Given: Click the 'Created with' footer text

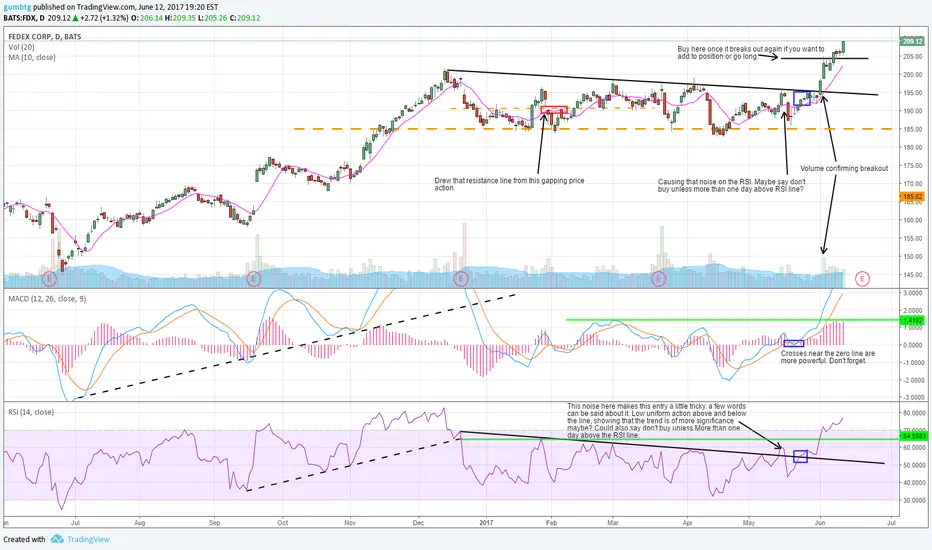Looking at the screenshot, I should (24, 539).
